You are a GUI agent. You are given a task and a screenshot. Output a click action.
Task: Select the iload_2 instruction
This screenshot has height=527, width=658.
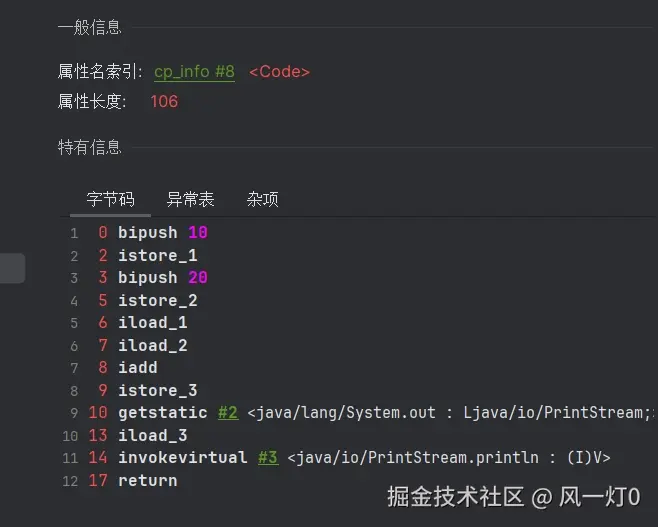(152, 346)
